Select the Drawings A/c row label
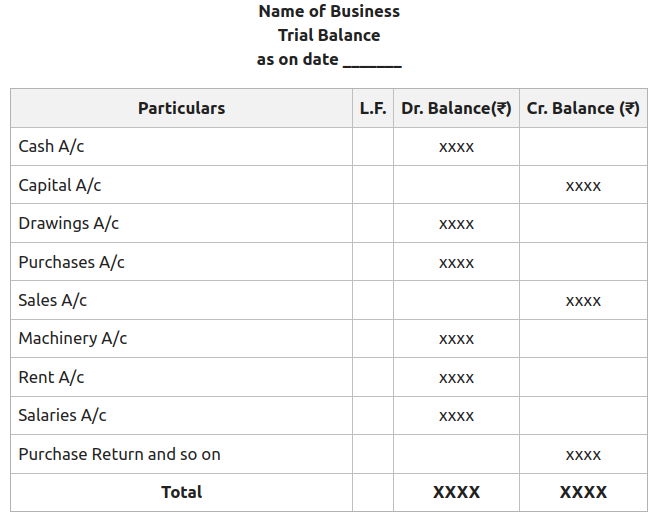The image size is (657, 522). [x=68, y=223]
